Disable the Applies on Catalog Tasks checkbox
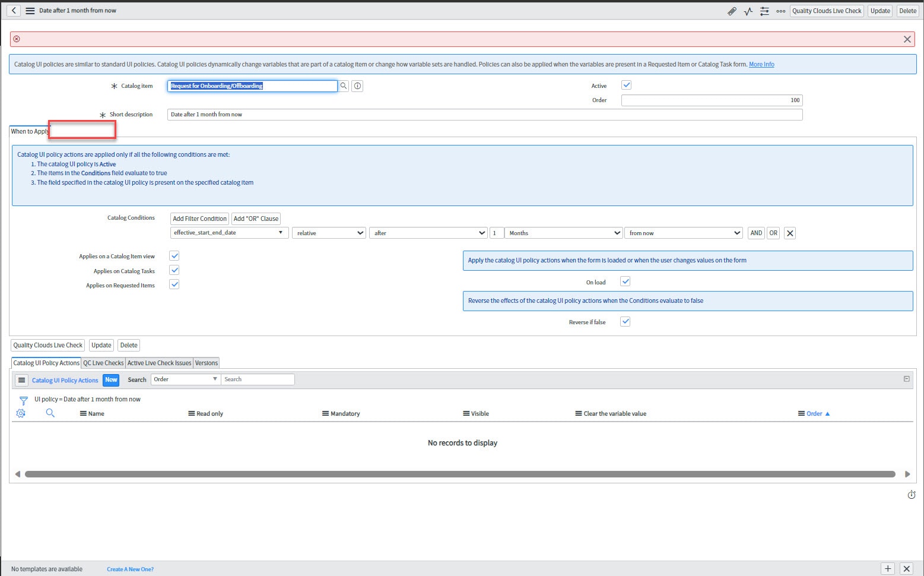The height and width of the screenshot is (576, 924). pos(174,270)
